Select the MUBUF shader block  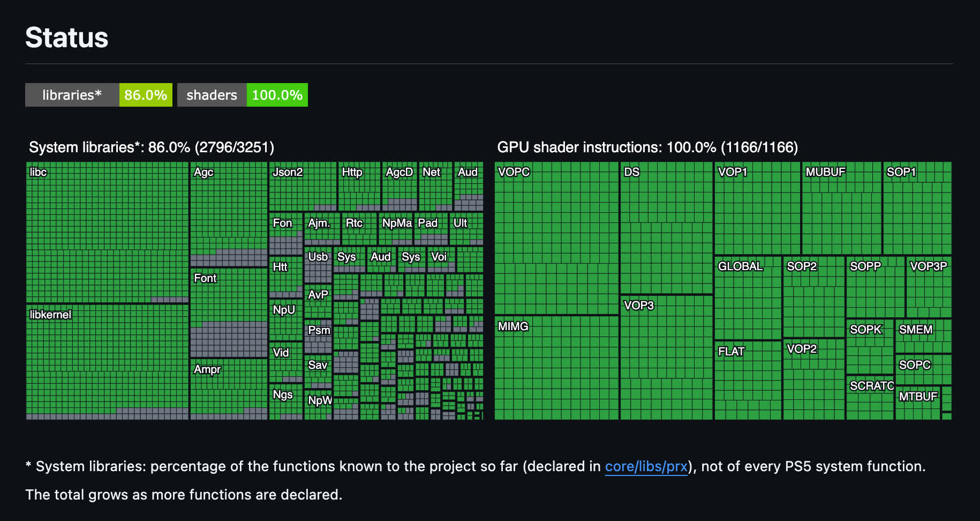tap(841, 209)
